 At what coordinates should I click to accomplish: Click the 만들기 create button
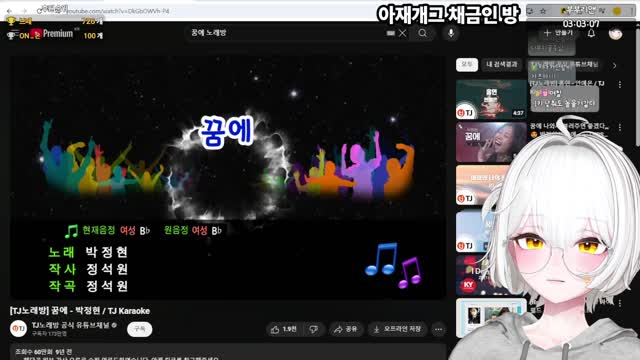click(558, 33)
